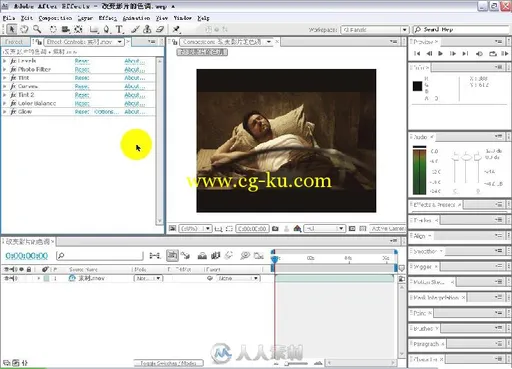The width and height of the screenshot is (512, 369).
Task: Expand the Glow effect
Action: (x=5, y=112)
